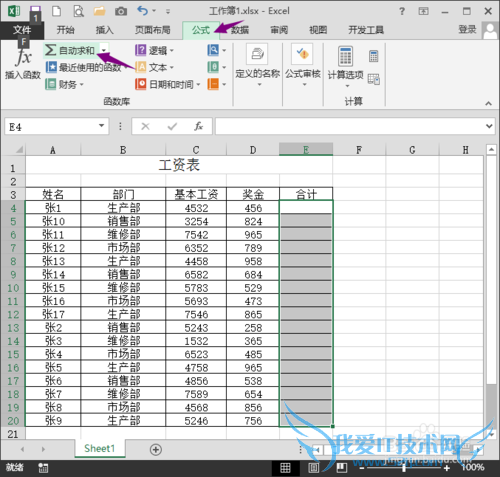Image resolution: width=500 pixels, height=477 pixels.
Task: Expand AutoSum dropdown arrow
Action: [104, 50]
